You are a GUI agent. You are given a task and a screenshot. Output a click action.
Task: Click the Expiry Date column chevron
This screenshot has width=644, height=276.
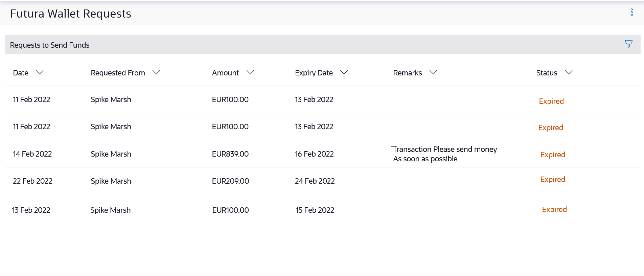(344, 72)
